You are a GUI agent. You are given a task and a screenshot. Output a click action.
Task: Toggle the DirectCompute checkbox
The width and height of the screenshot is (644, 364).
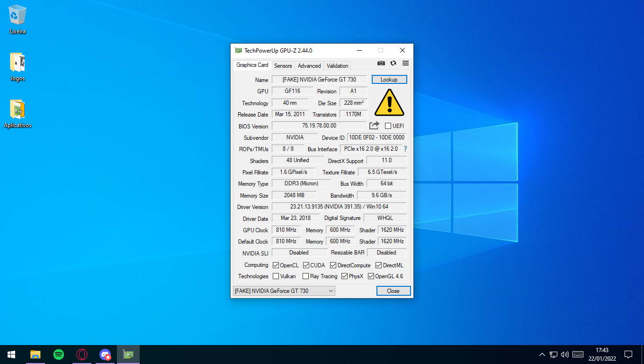point(333,265)
